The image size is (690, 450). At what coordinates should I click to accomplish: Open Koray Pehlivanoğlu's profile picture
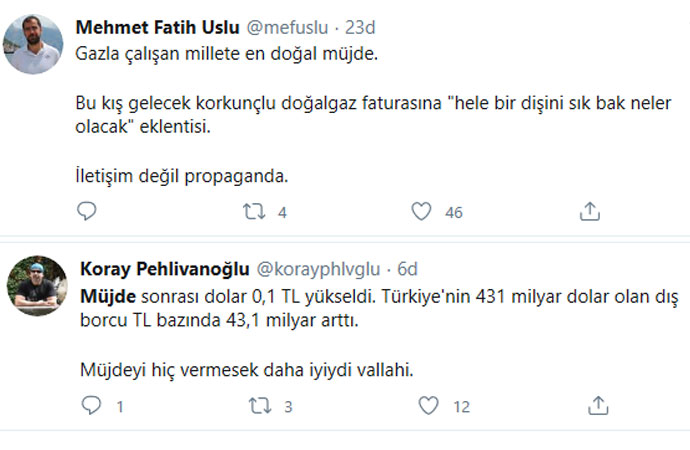pyautogui.click(x=35, y=286)
